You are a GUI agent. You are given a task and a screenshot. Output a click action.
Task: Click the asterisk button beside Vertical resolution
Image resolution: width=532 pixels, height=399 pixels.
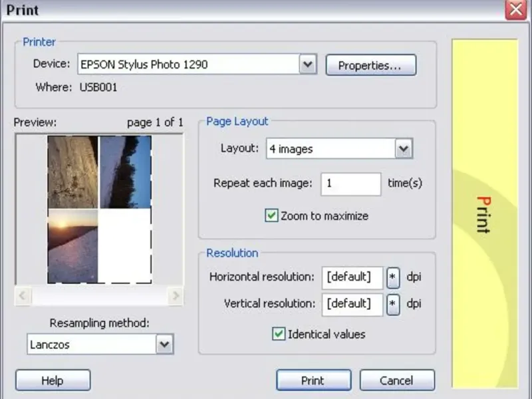click(x=392, y=305)
